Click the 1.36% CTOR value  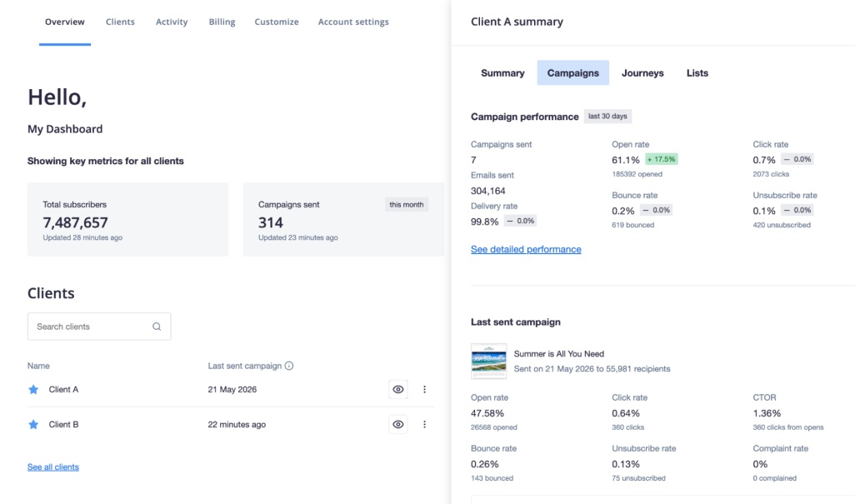coord(767,413)
